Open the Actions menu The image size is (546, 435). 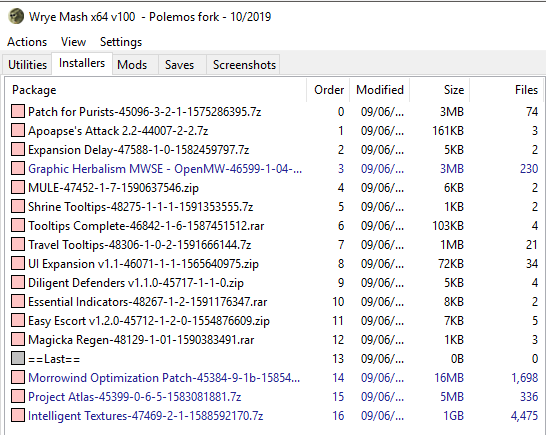[27, 42]
